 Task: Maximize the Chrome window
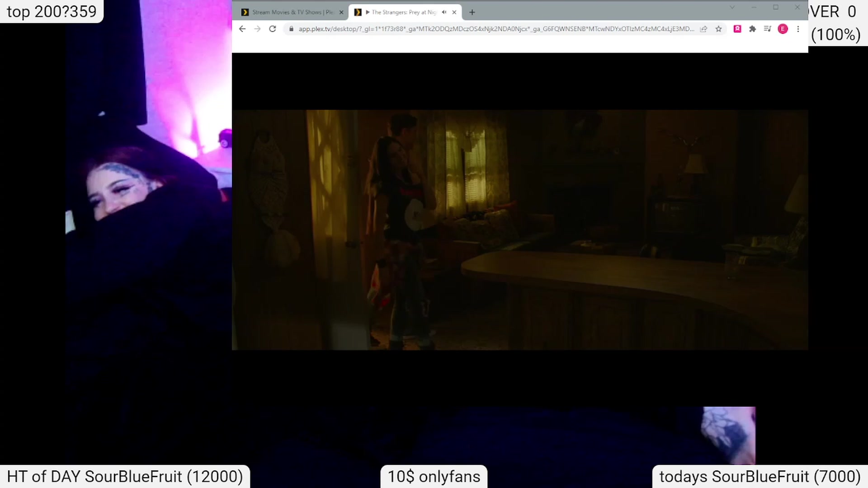(x=775, y=7)
